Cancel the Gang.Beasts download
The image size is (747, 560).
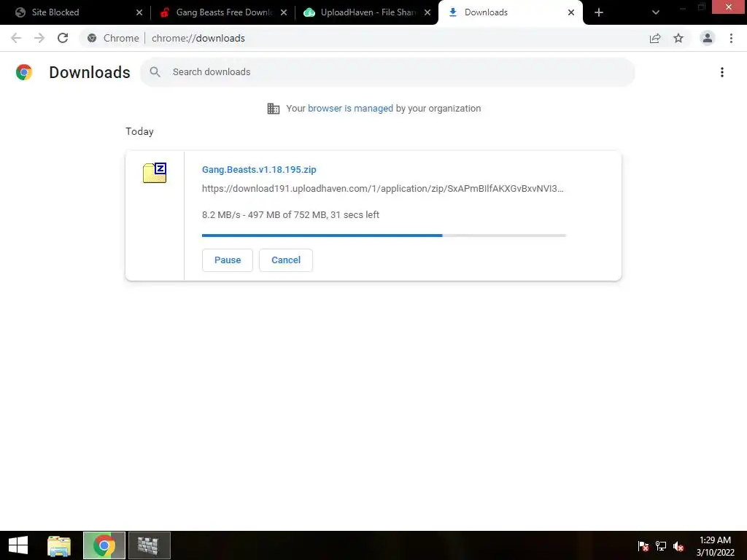coord(286,260)
